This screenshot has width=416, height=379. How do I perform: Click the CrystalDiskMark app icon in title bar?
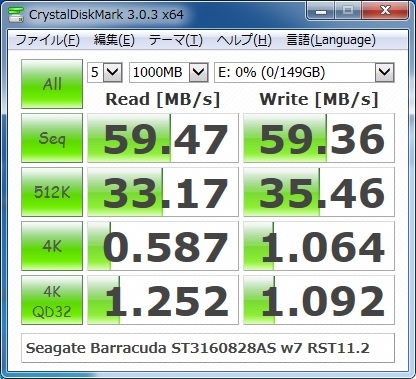(16, 14)
